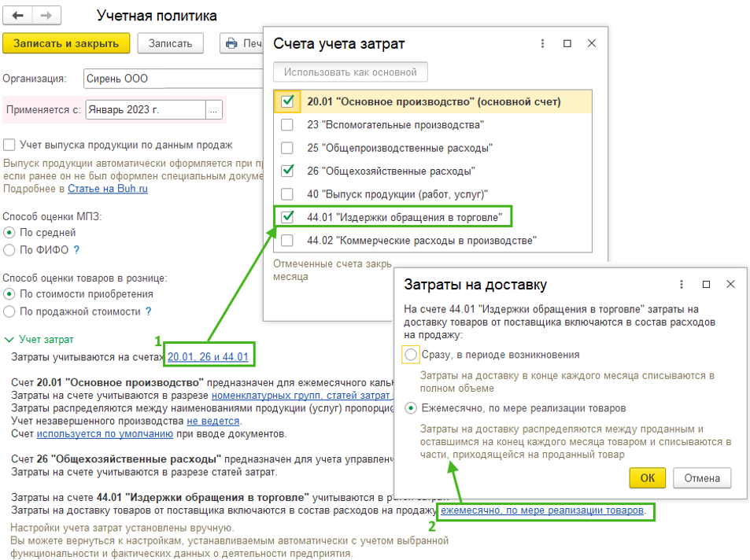Click the Организация field with Сирень ООО
The image size is (750, 560).
(x=173, y=79)
